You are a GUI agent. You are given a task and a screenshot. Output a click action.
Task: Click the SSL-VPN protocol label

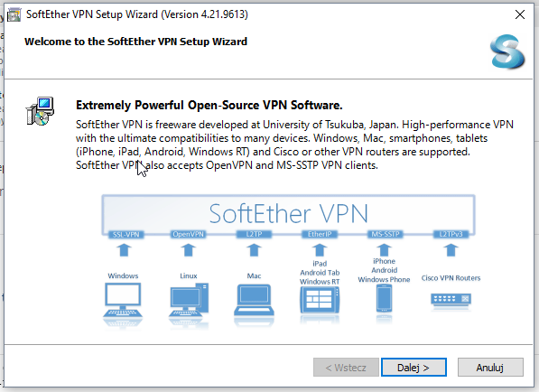(125, 235)
